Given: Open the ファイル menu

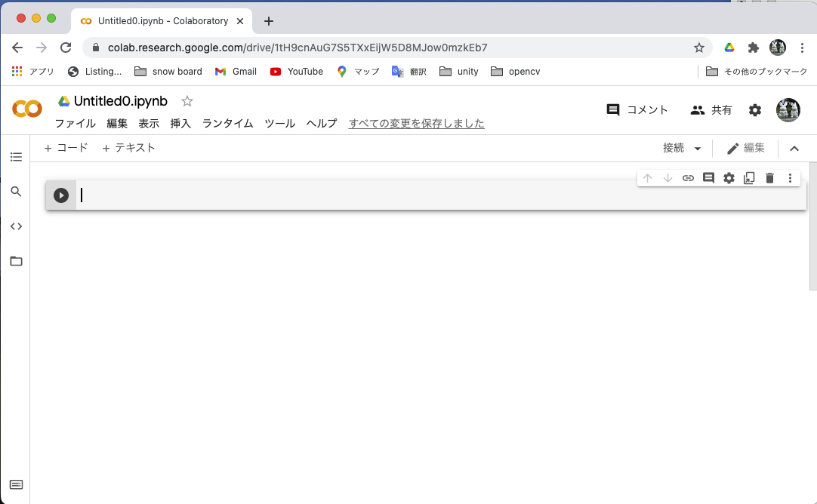Looking at the screenshot, I should pos(75,124).
